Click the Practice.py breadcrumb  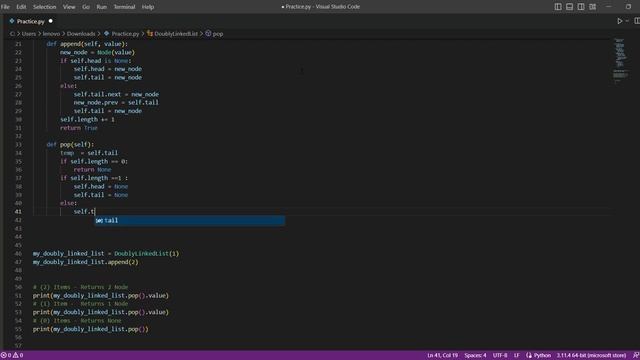(x=125, y=34)
